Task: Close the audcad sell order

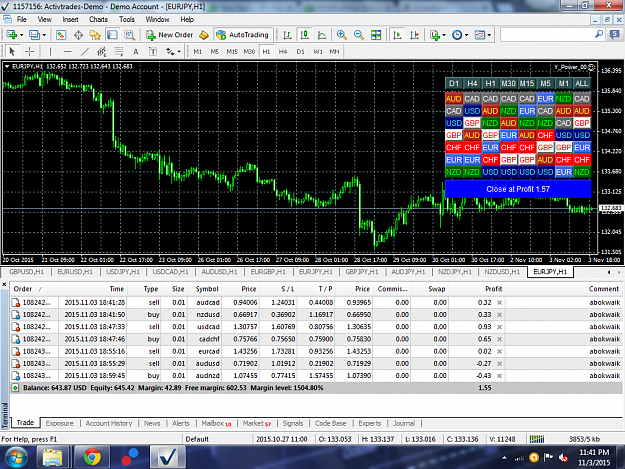Action: (x=499, y=302)
